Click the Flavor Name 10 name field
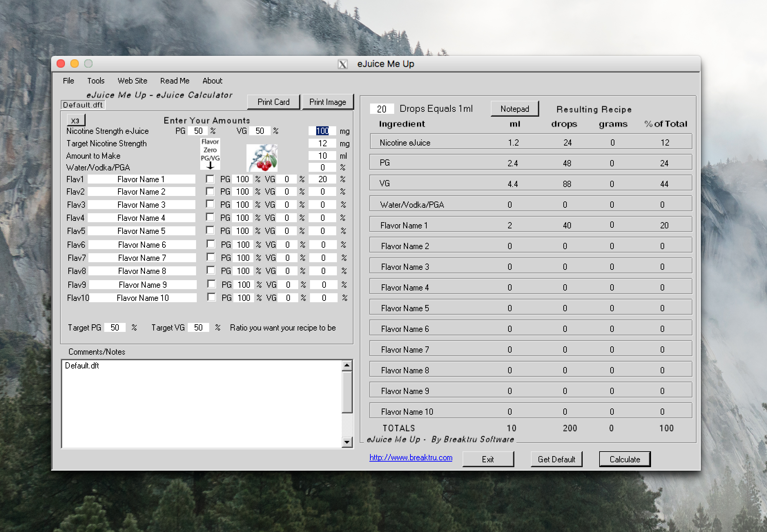The height and width of the screenshot is (532, 767). click(143, 298)
